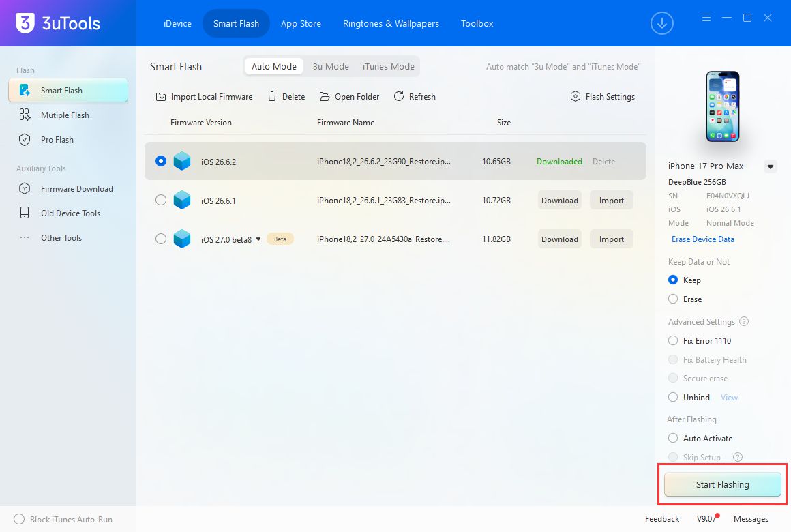Viewport: 791px width, 532px height.
Task: Click the Skip Setup help question icon
Action: click(x=738, y=457)
